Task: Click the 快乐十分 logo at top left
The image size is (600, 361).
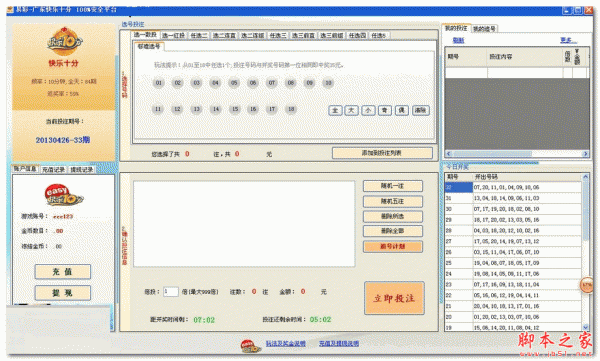Action: tap(64, 41)
